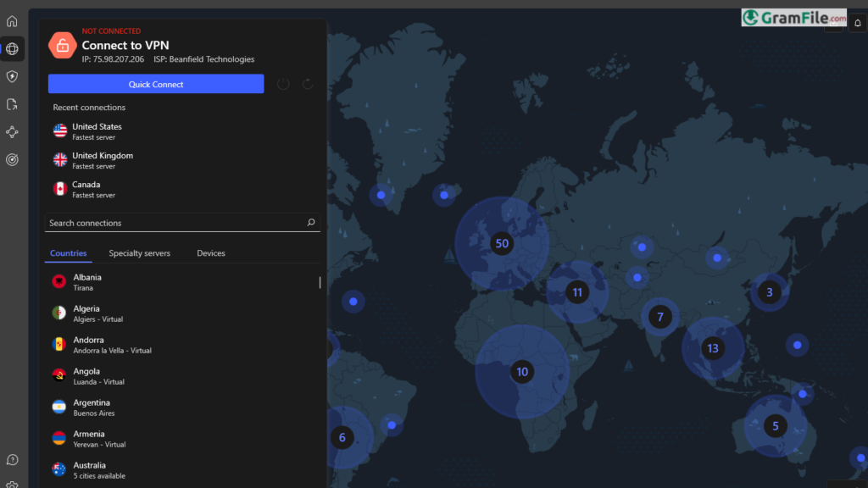The width and height of the screenshot is (868, 488).
Task: Click the search magnifier icon
Action: coord(311,223)
